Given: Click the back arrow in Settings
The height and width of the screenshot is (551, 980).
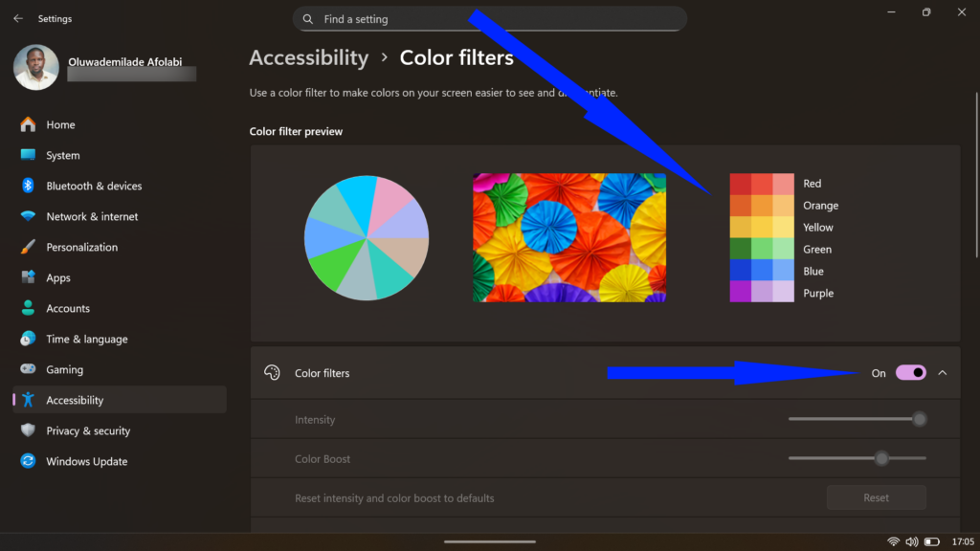Looking at the screenshot, I should [x=17, y=18].
